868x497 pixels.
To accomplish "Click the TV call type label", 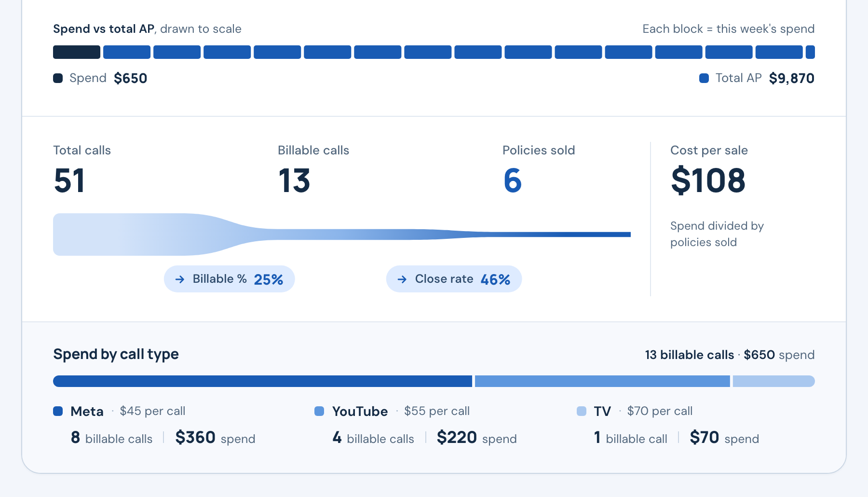I will pyautogui.click(x=602, y=411).
